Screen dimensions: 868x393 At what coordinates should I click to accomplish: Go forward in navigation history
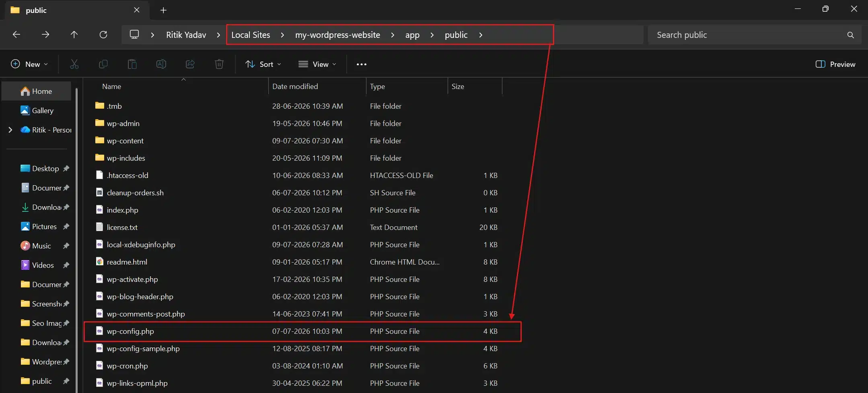click(x=45, y=35)
